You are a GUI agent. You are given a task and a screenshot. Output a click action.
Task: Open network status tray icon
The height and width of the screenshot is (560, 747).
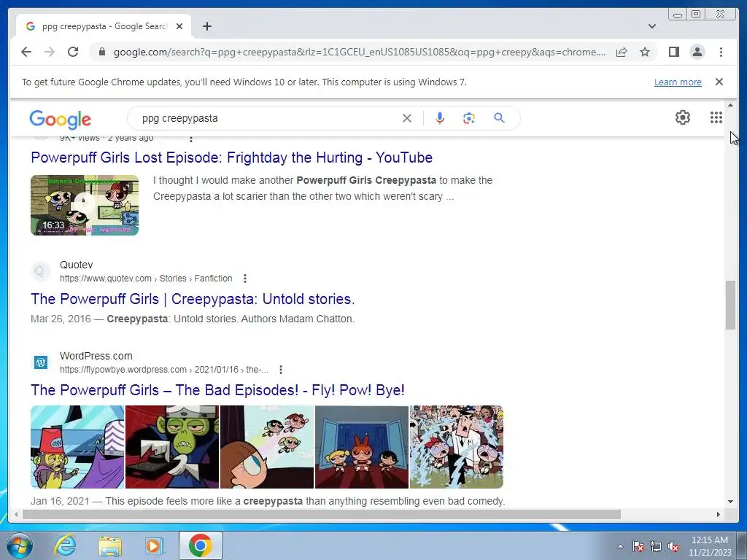pyautogui.click(x=656, y=546)
